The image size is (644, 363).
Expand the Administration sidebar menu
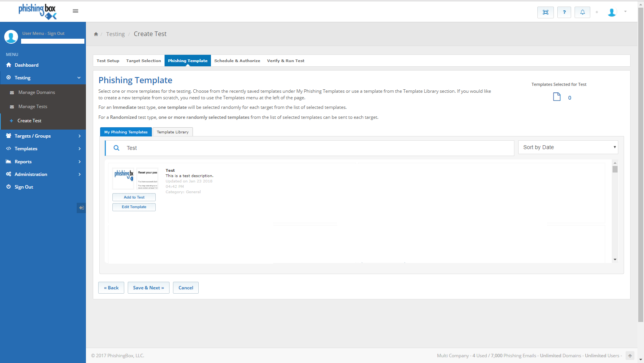[x=43, y=174]
